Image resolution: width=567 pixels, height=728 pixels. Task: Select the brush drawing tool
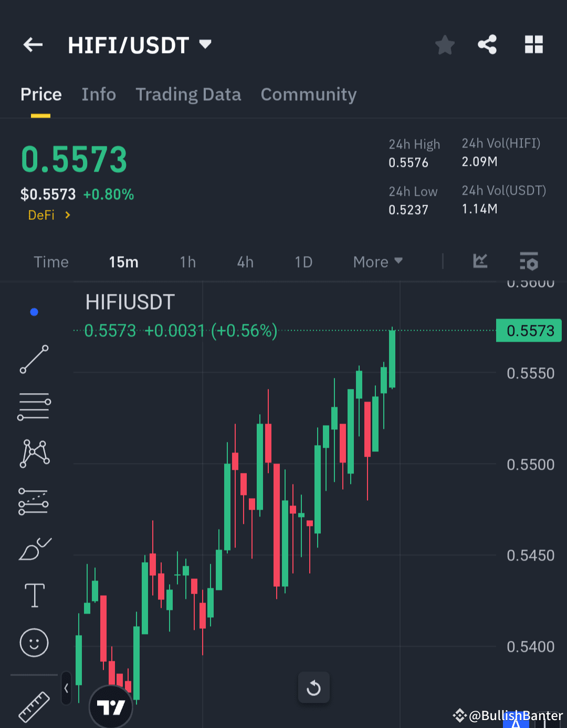point(34,548)
